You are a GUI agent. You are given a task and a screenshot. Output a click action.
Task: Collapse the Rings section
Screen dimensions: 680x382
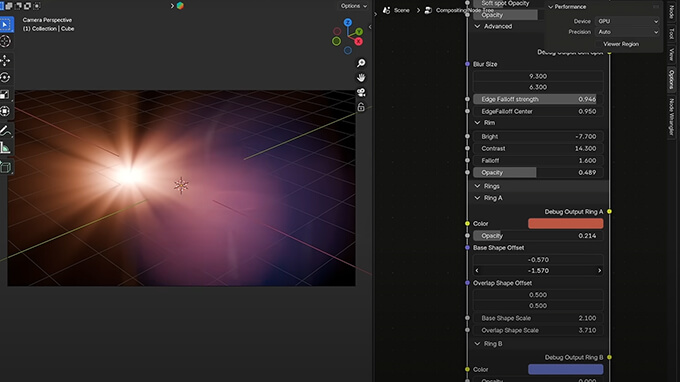coord(477,186)
